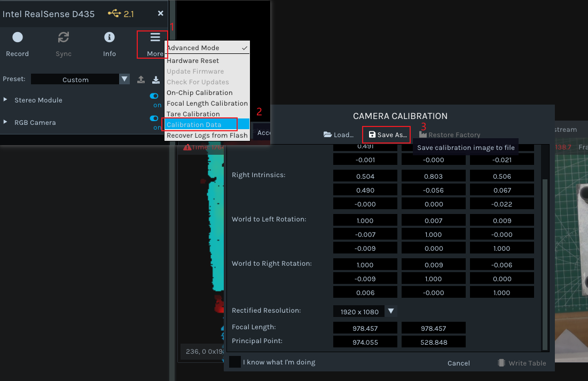Open the device Info icon
This screenshot has height=381, width=588.
point(109,37)
